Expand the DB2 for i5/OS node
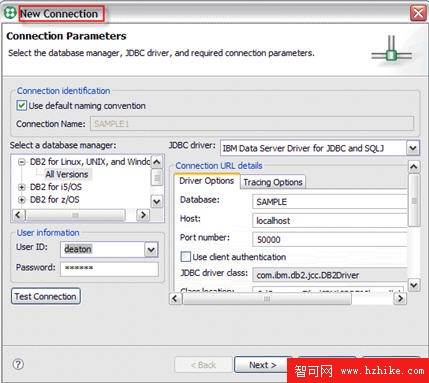Viewport: 429px width, 383px height. [x=22, y=187]
